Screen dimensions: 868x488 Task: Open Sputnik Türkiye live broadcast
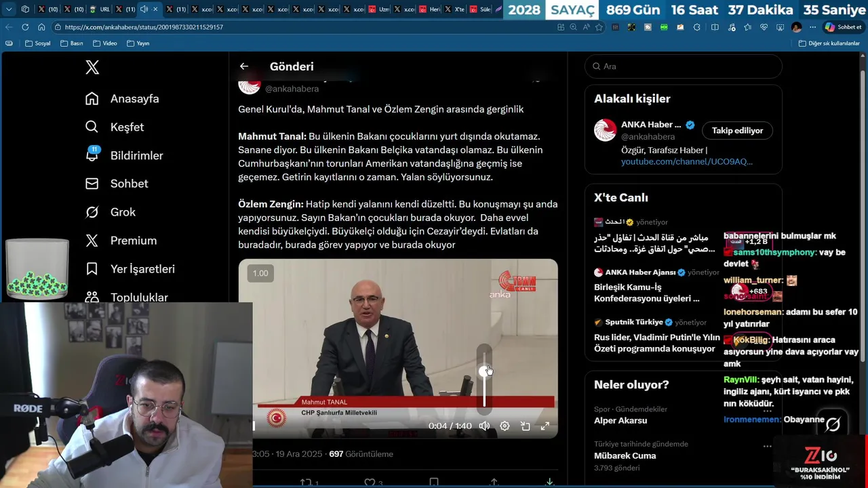(656, 335)
